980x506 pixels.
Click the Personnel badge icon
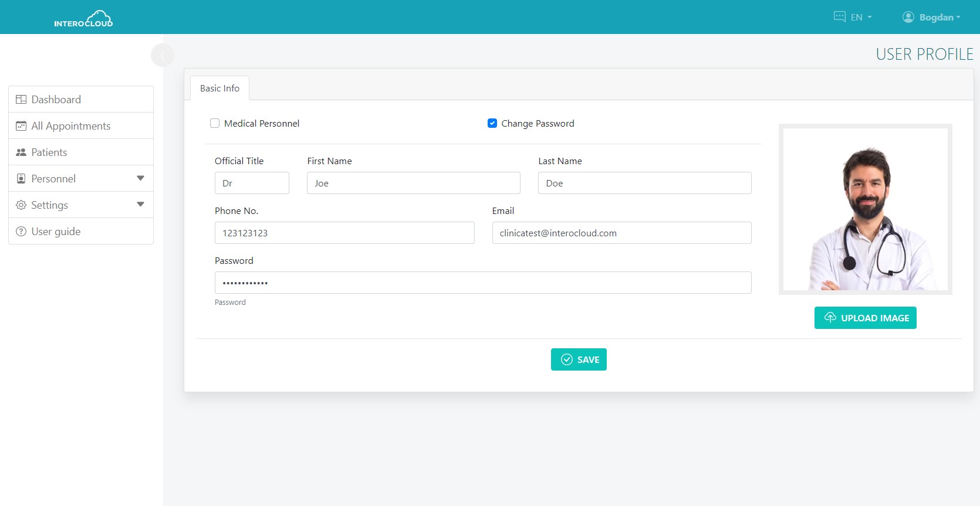point(21,179)
